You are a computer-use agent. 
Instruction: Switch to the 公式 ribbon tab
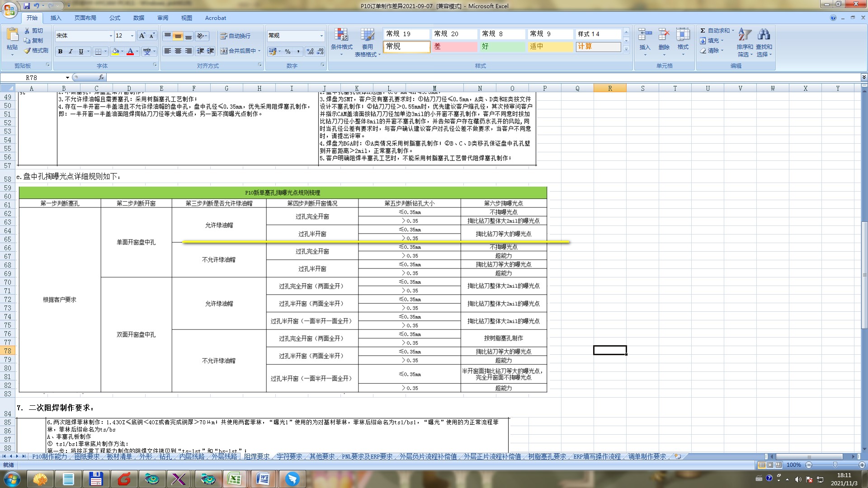click(x=115, y=18)
